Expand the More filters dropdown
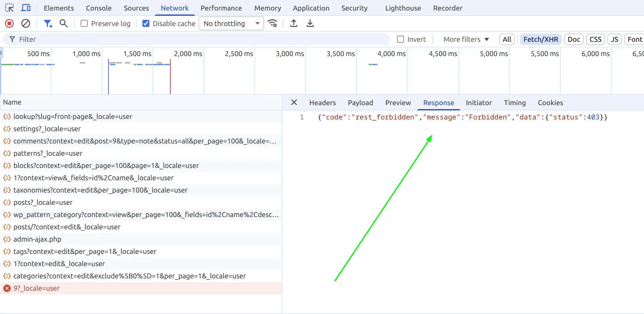 pyautogui.click(x=466, y=39)
